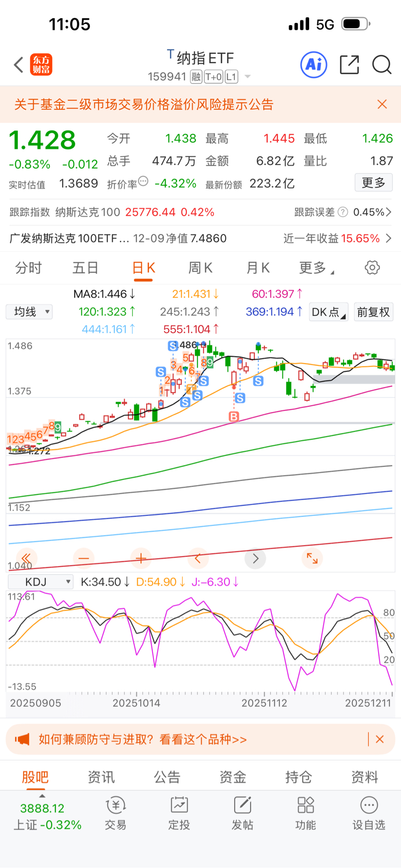The height and width of the screenshot is (868, 401).
Task: Open the Ai assistant icon
Action: [x=314, y=65]
